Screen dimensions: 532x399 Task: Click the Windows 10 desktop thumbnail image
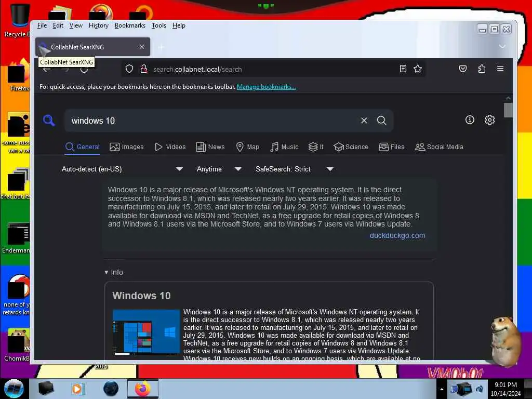click(x=146, y=332)
